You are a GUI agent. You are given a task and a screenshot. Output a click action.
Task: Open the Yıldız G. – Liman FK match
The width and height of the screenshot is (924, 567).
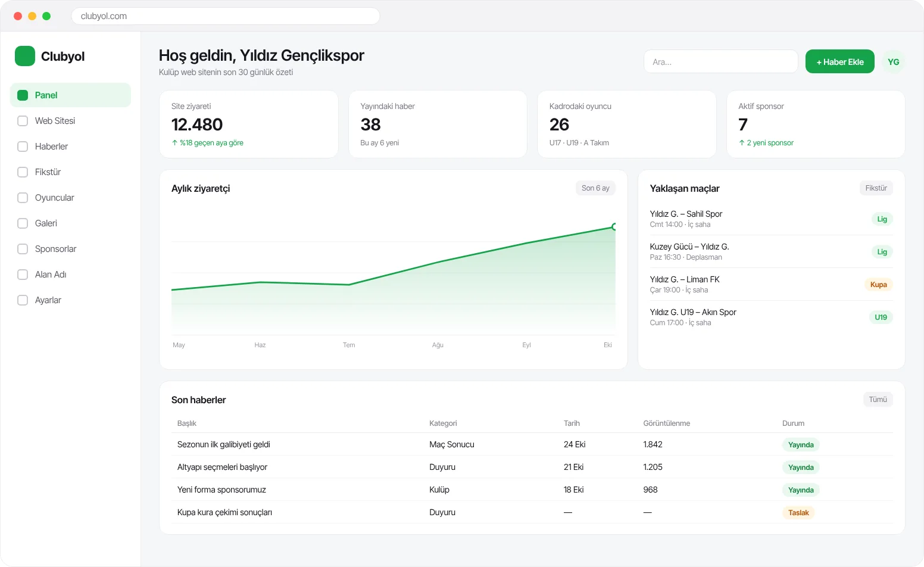point(771,284)
